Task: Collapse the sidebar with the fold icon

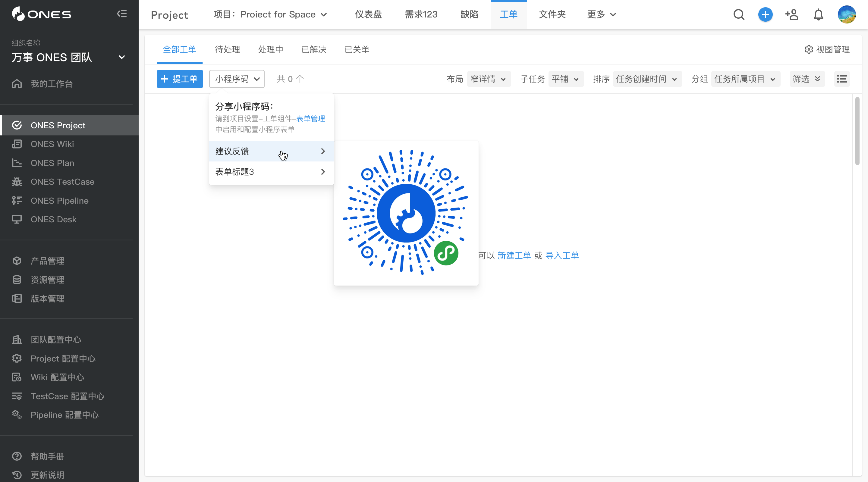Action: pos(122,14)
